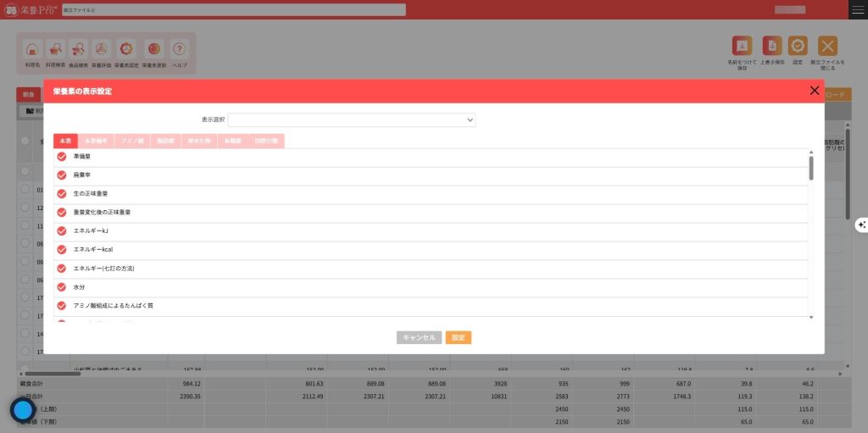Open the 設定 settings icon in top right
This screenshot has height=433, width=868.
[x=798, y=47]
